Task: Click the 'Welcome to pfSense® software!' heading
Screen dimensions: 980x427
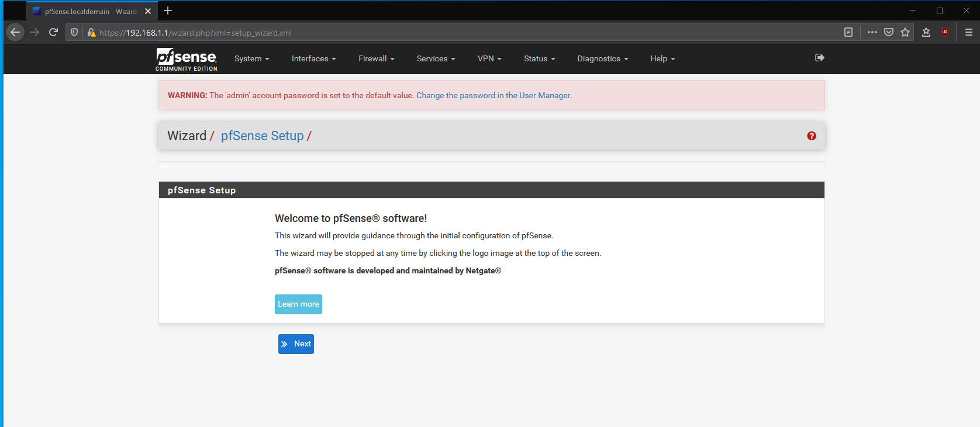Action: [x=351, y=218]
